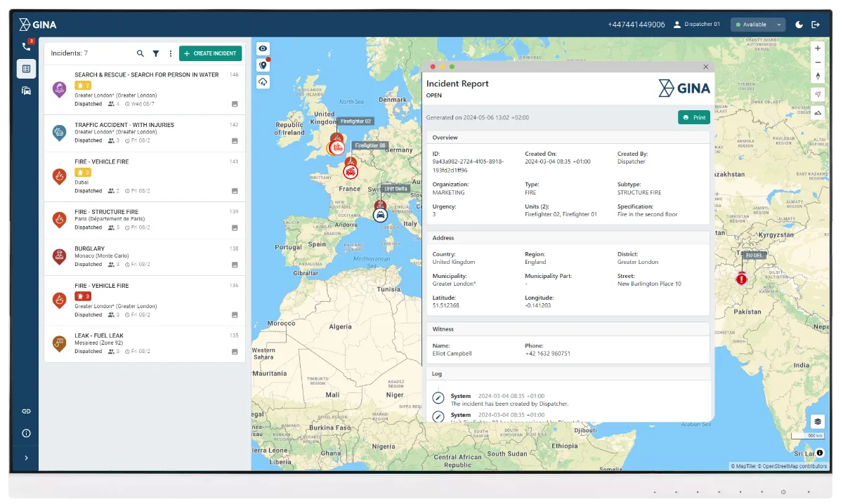The image size is (843, 504).
Task: Open the Available status dropdown
Action: point(757,25)
